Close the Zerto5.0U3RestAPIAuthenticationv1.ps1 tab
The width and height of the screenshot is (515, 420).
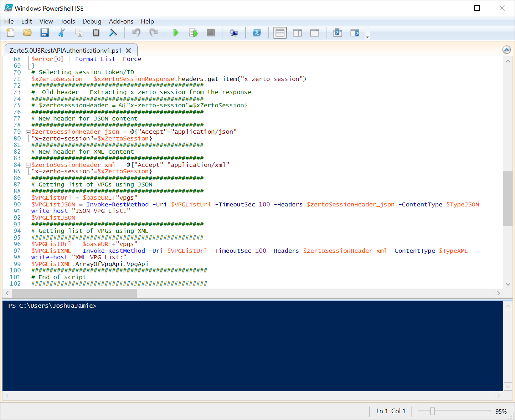[x=128, y=51]
